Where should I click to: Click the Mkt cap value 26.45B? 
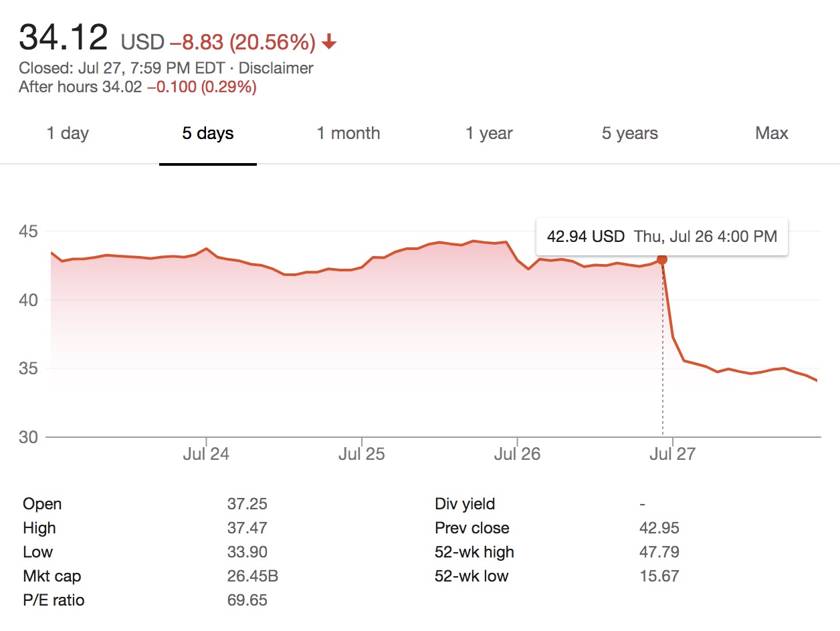coord(247,576)
